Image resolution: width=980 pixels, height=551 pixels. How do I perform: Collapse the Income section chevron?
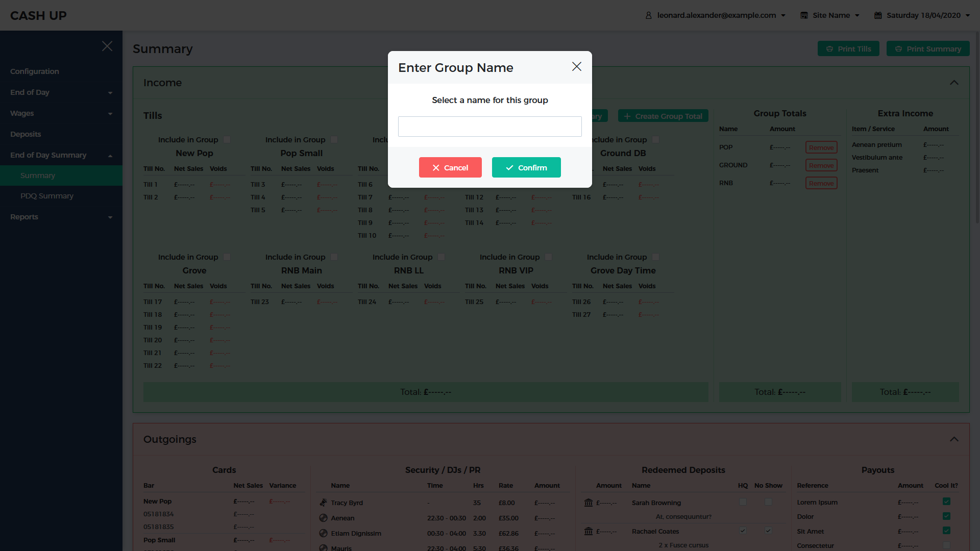tap(954, 83)
